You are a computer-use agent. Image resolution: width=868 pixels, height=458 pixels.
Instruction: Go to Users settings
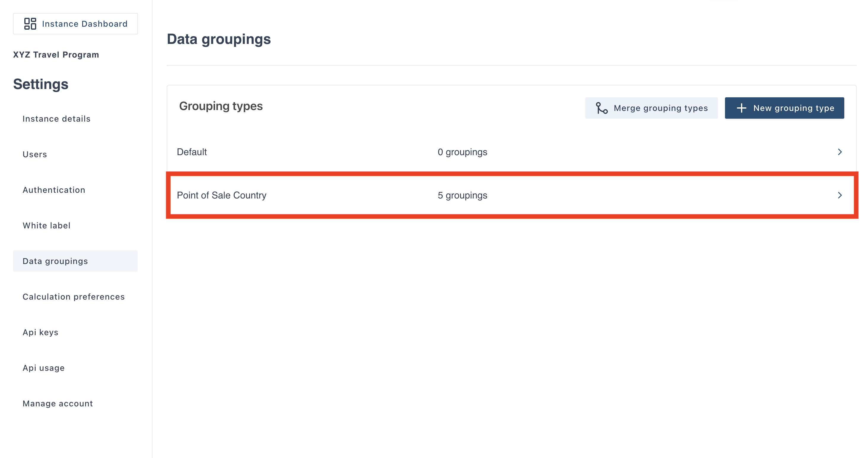pos(35,154)
